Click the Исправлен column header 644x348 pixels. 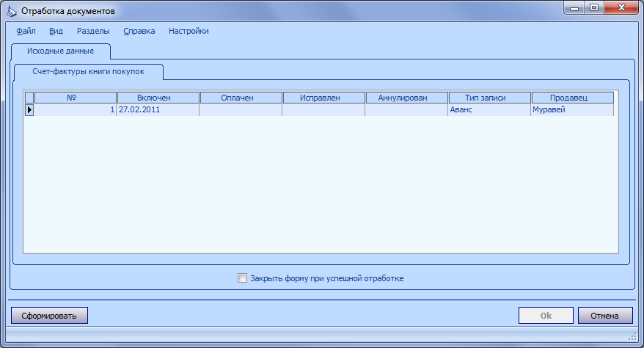(323, 98)
